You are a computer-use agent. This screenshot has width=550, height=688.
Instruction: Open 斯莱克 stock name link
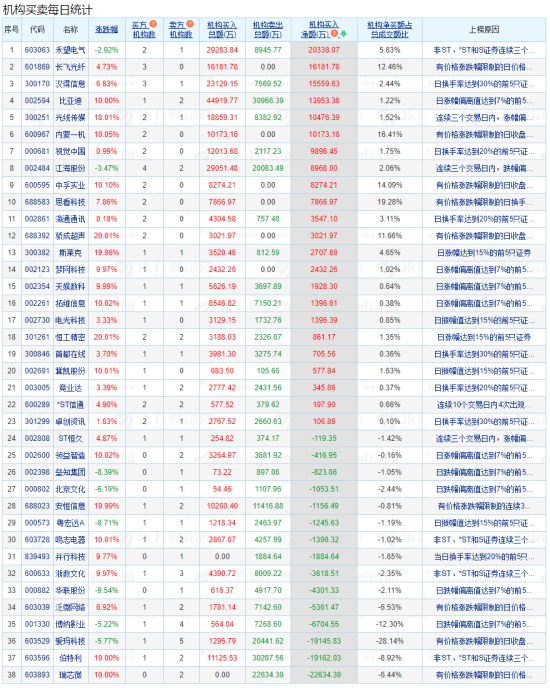pyautogui.click(x=70, y=253)
